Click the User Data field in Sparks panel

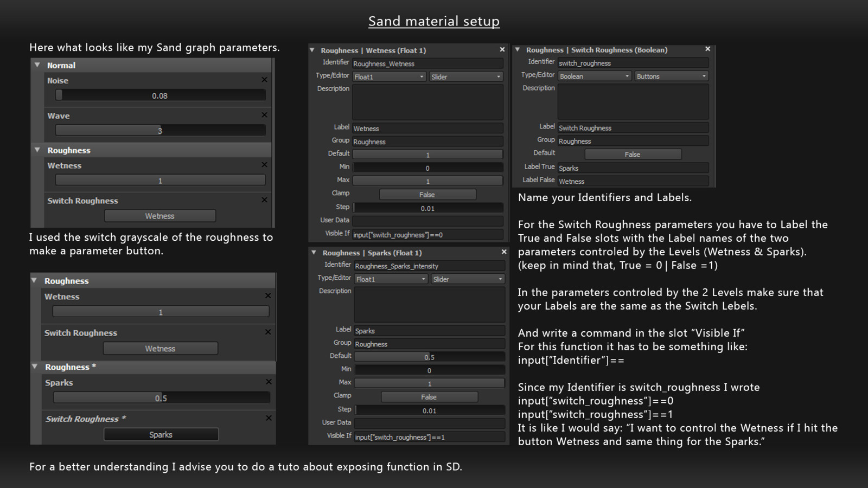(x=430, y=423)
